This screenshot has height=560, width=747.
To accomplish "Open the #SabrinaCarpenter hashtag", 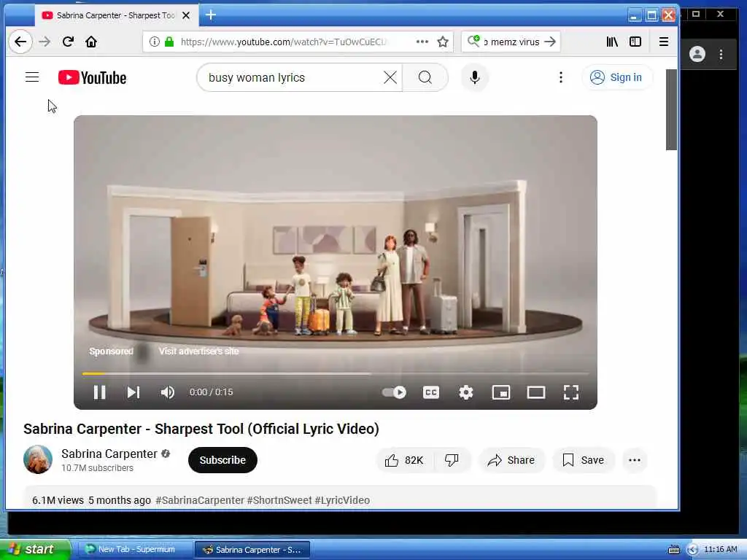I will pyautogui.click(x=200, y=500).
